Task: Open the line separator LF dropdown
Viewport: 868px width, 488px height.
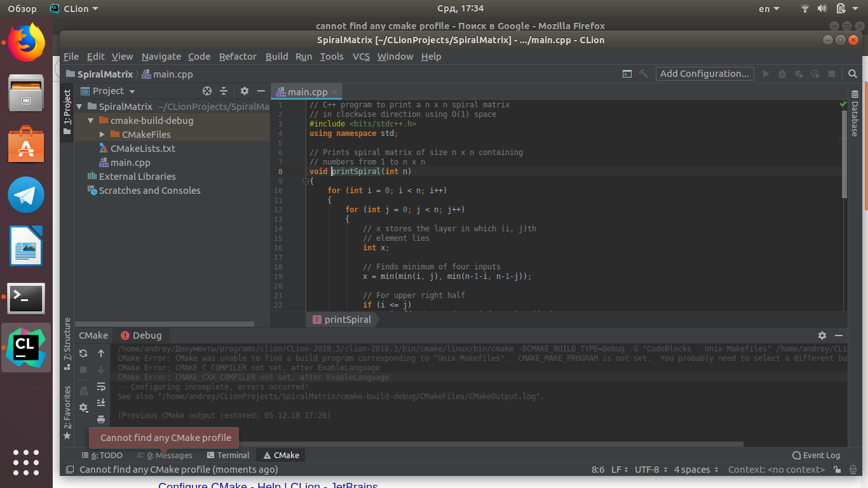Action: pyautogui.click(x=618, y=470)
